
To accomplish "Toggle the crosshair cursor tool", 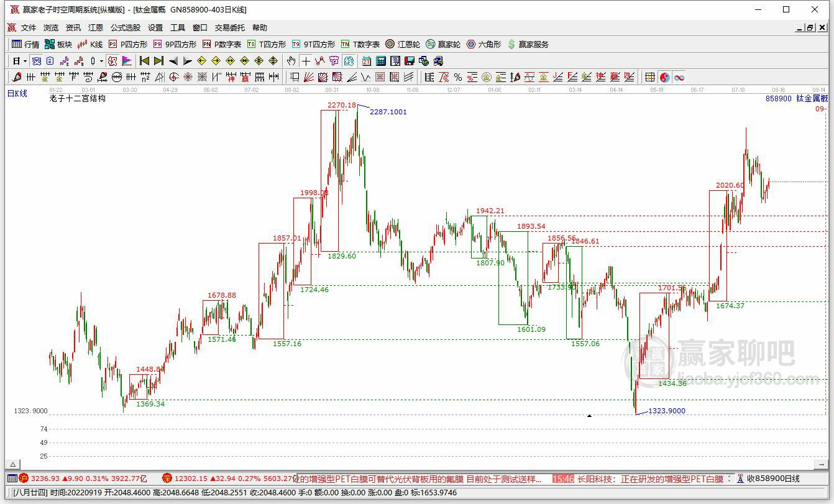I will (306, 61).
